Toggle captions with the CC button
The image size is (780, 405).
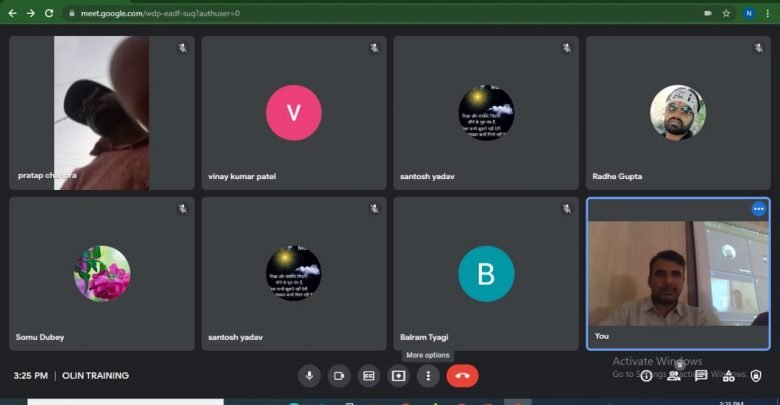tap(369, 375)
